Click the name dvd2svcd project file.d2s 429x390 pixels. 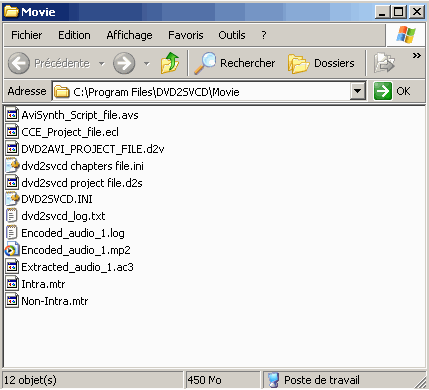click(x=82, y=183)
